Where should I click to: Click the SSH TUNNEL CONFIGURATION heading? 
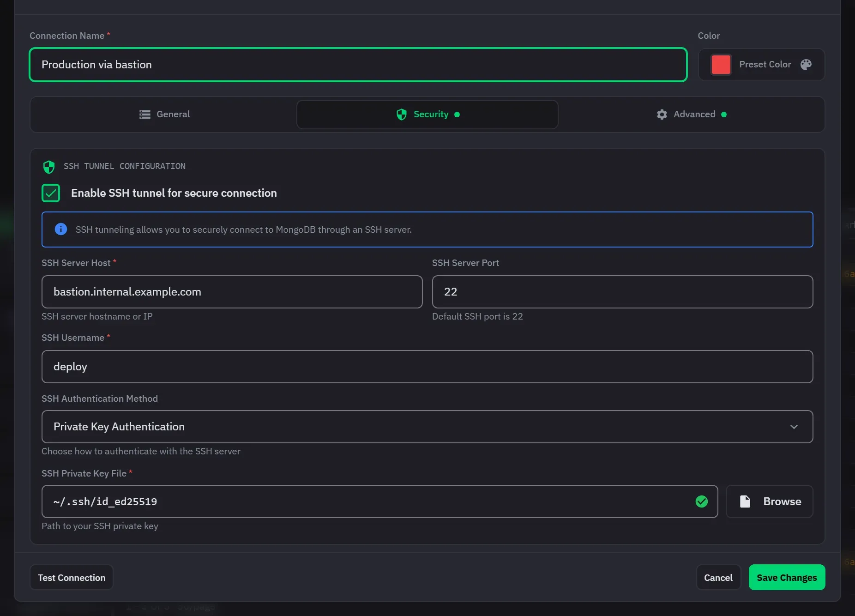point(125,166)
